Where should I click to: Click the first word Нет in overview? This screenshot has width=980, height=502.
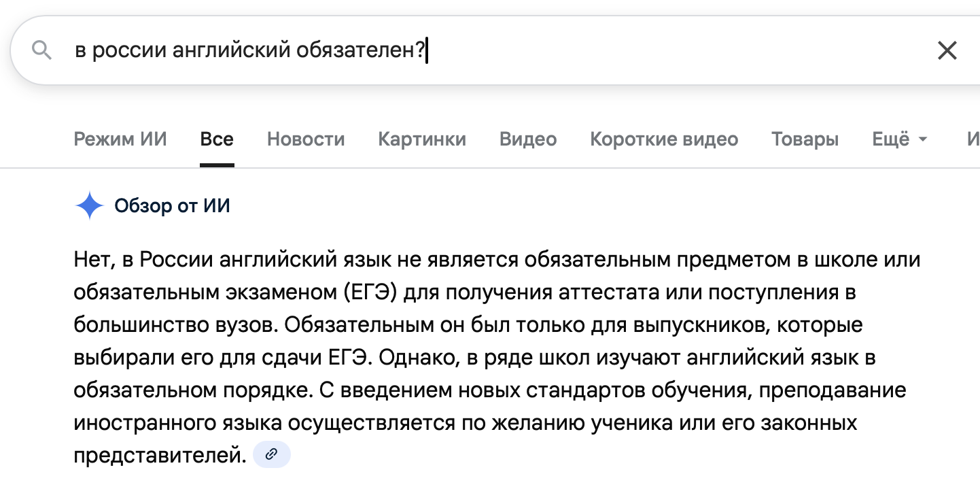coord(90,260)
